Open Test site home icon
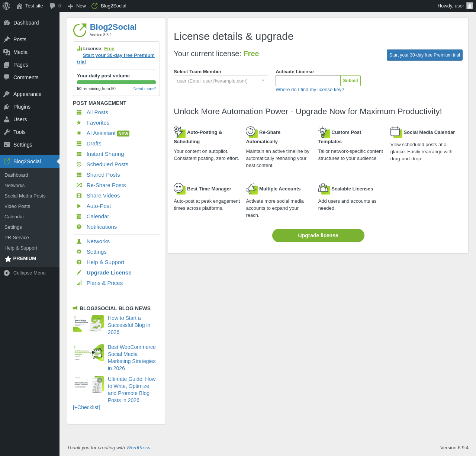Screen dimensions: 476x456 [x=19, y=6]
